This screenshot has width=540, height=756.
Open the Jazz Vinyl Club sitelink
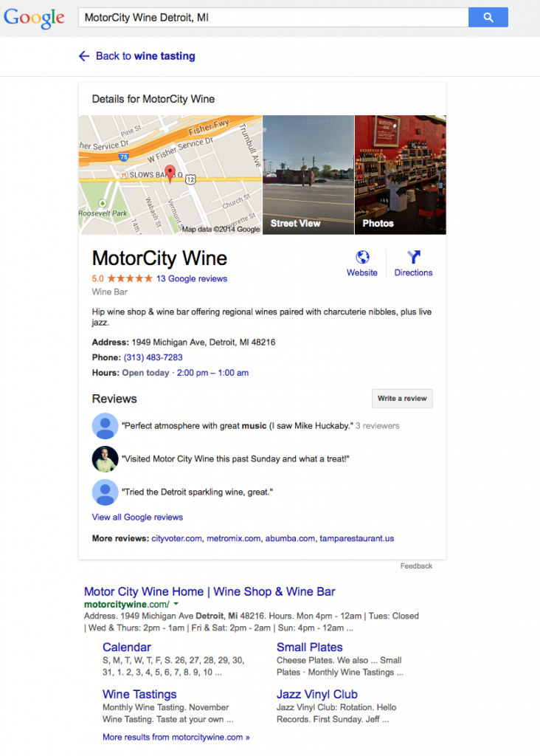click(317, 694)
